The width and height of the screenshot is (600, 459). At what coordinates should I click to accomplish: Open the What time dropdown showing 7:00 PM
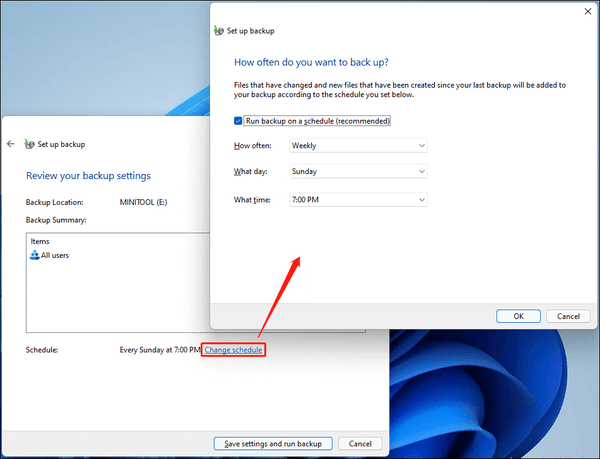(358, 200)
